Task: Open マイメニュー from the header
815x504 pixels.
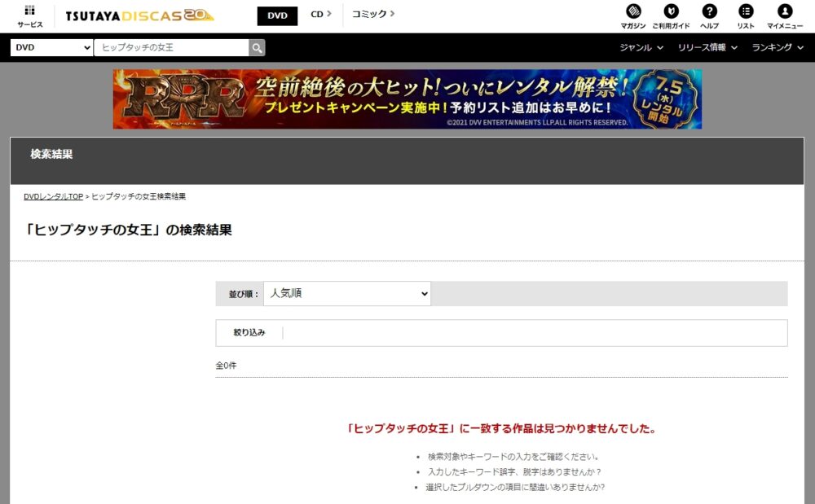Action: 785,15
